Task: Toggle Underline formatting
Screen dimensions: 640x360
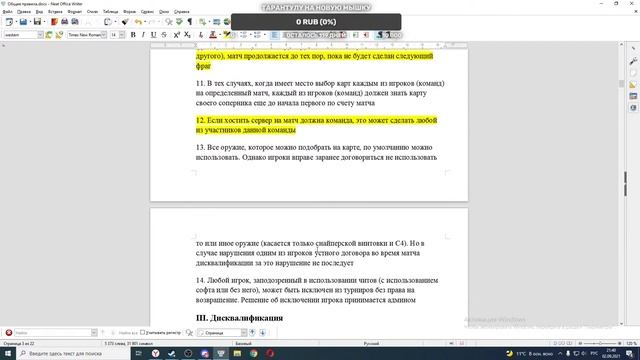Action: [x=153, y=35]
